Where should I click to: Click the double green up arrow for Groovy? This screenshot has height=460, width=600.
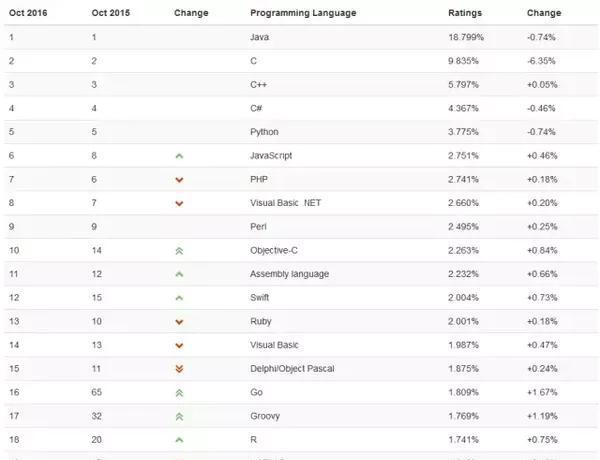(179, 416)
